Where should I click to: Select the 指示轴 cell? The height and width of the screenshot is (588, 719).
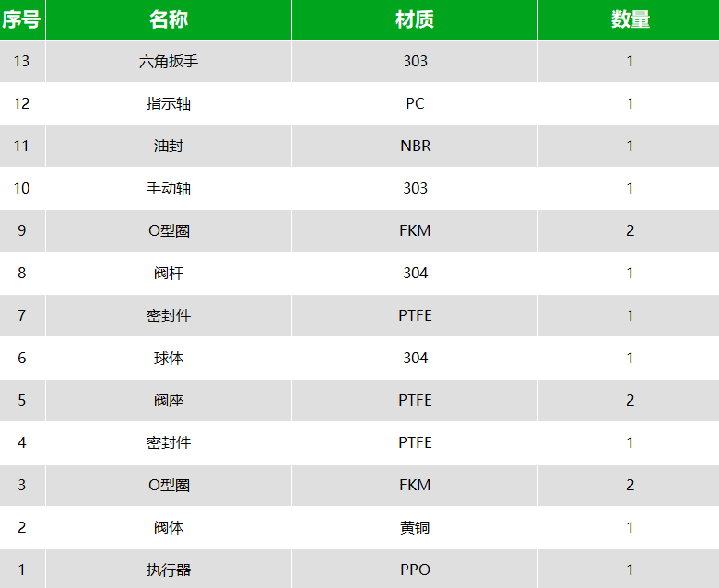coord(169,103)
